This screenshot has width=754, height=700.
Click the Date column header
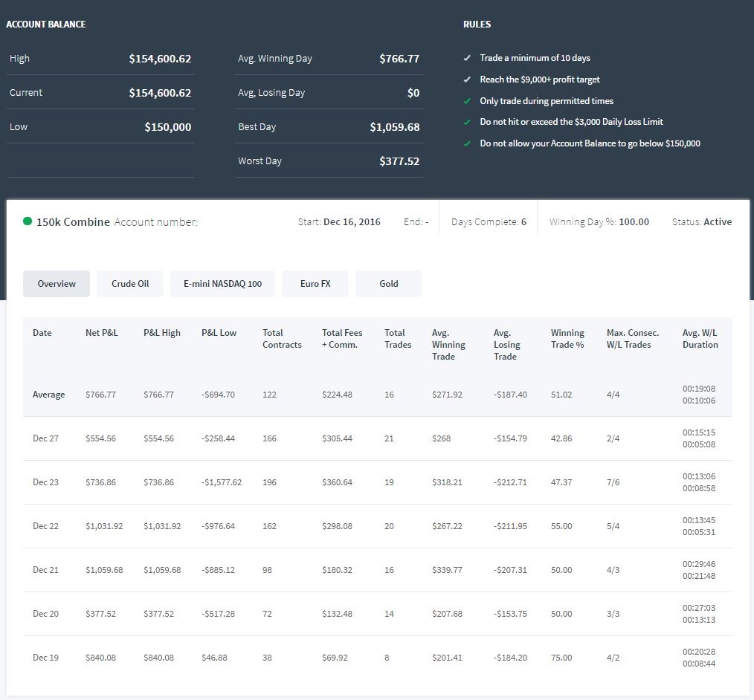(42, 332)
